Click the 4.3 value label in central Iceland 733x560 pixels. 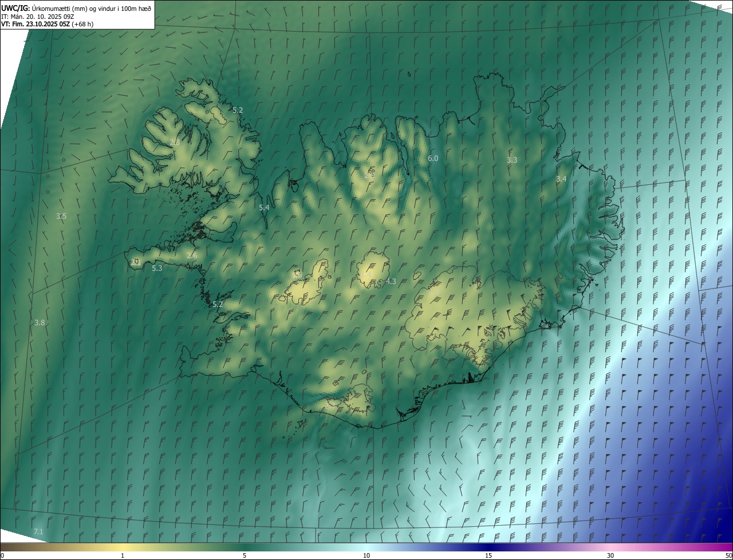click(391, 282)
